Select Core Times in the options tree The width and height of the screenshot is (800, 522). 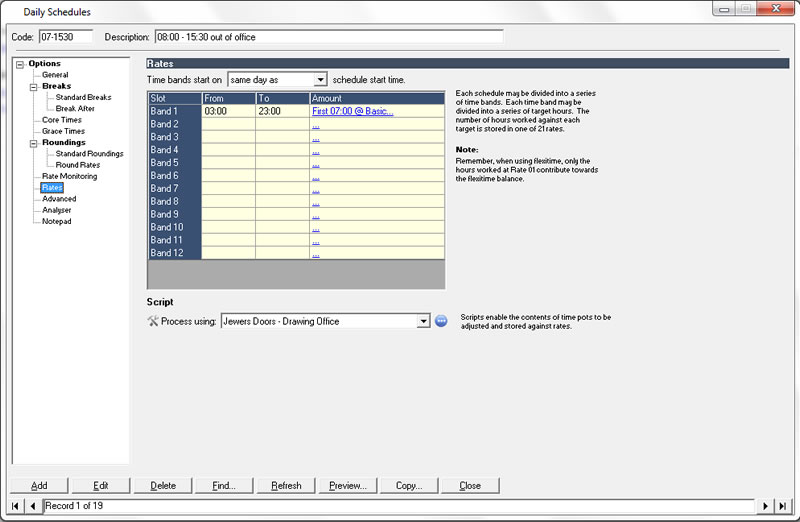pos(62,120)
